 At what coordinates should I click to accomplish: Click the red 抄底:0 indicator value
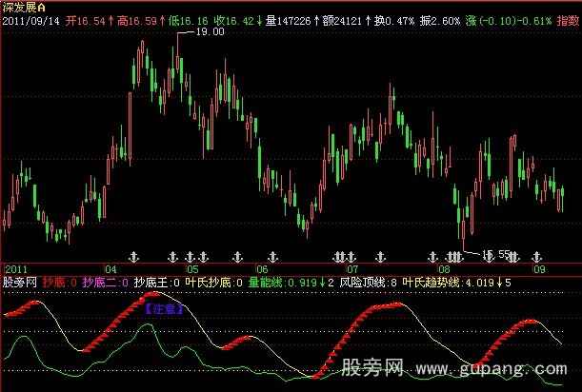pyautogui.click(x=59, y=283)
